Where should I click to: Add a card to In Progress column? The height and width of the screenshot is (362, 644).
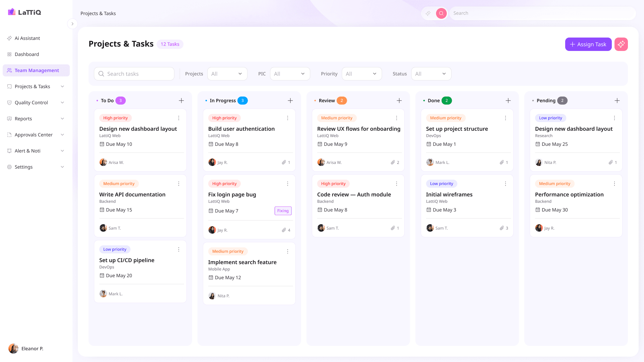pyautogui.click(x=290, y=101)
